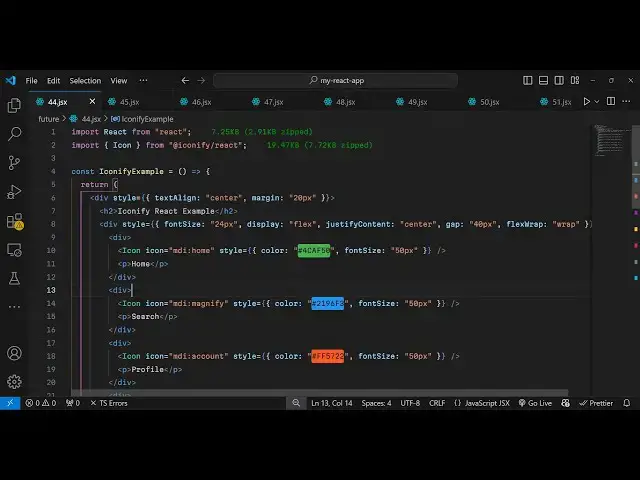Image resolution: width=640 pixels, height=480 pixels.
Task: Open the Manage gear menu
Action: pyautogui.click(x=14, y=382)
